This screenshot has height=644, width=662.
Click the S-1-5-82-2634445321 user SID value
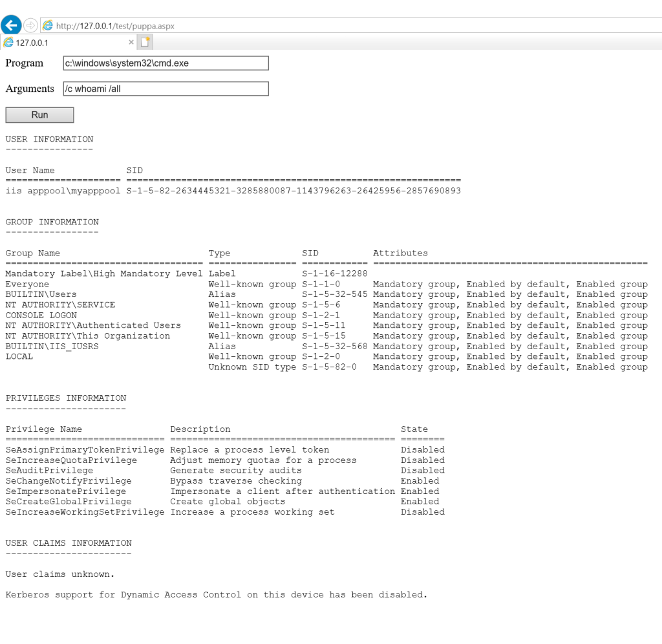pyautogui.click(x=294, y=191)
